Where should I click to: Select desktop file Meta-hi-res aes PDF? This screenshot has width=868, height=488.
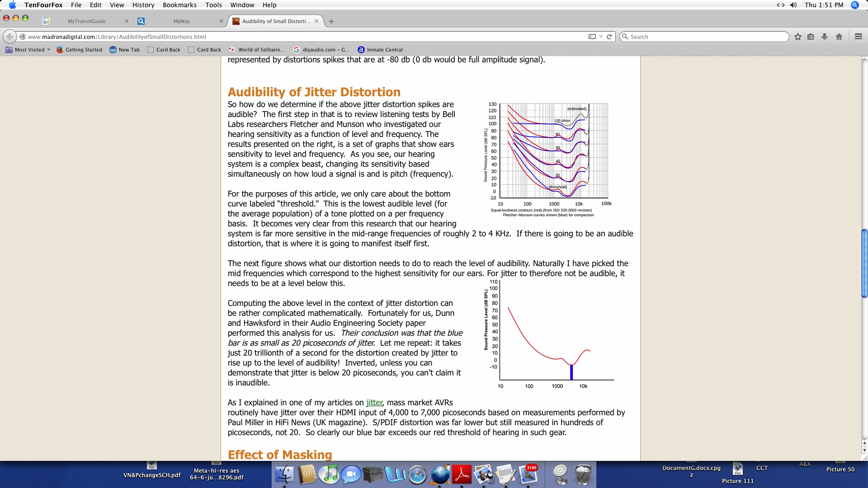pyautogui.click(x=217, y=472)
